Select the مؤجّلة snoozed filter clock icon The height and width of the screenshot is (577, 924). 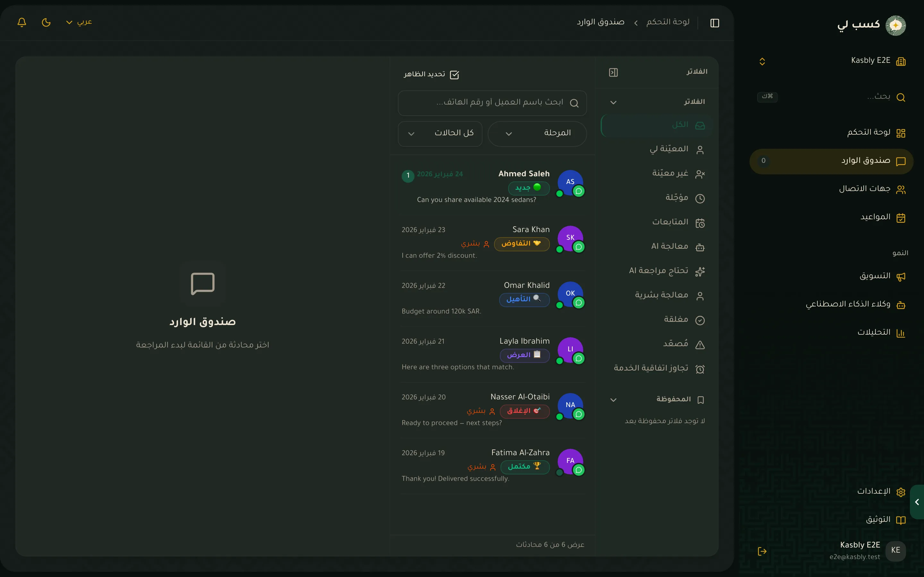[x=700, y=198]
